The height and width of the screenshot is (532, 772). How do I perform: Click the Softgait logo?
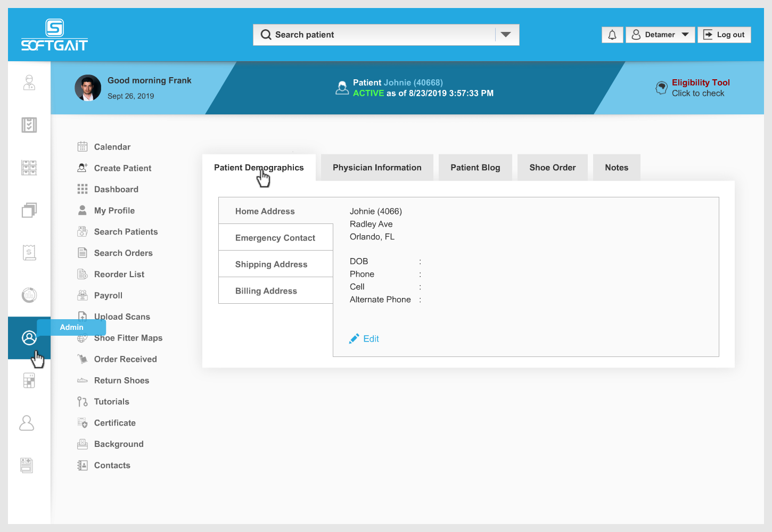pyautogui.click(x=54, y=35)
